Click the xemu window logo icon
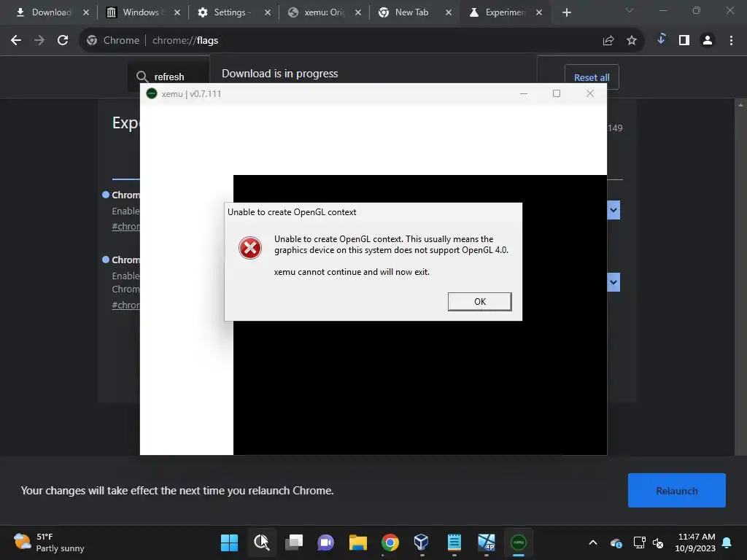 tap(152, 94)
